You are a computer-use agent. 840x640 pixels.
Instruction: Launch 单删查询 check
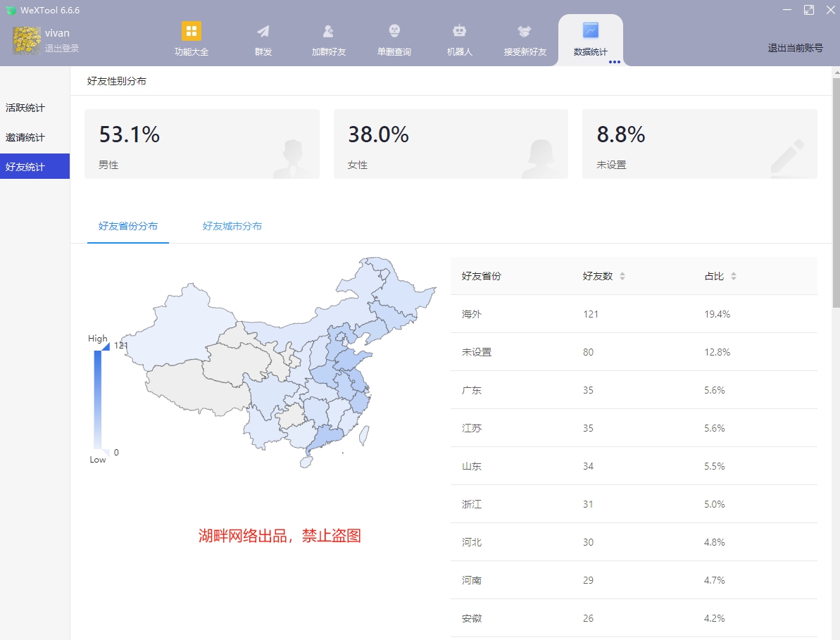click(x=394, y=39)
